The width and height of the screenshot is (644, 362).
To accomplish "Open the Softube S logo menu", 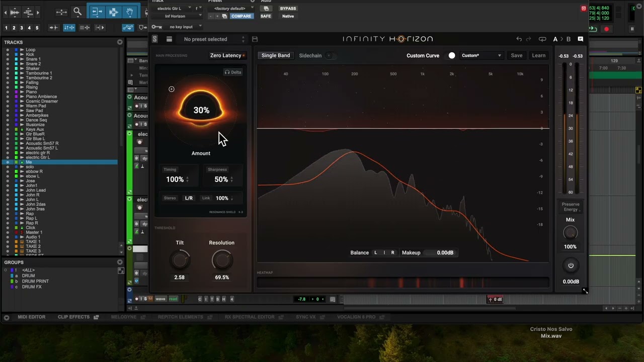I will point(155,39).
